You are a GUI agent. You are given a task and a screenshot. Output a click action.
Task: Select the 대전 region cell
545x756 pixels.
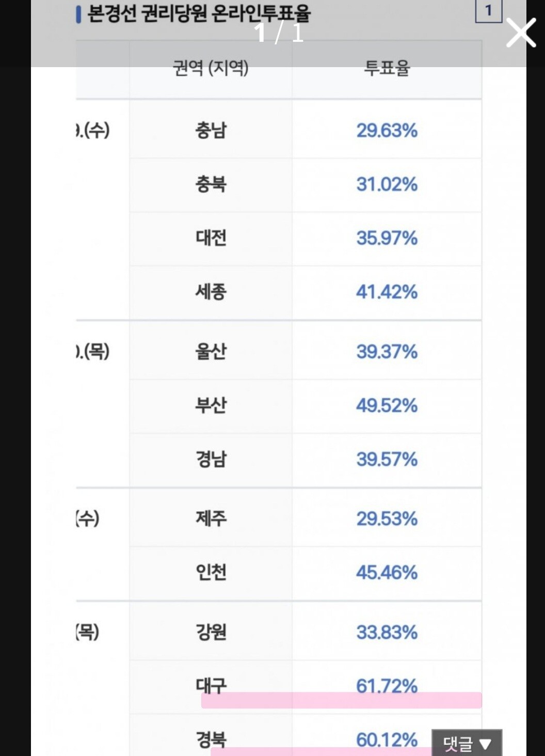point(211,238)
